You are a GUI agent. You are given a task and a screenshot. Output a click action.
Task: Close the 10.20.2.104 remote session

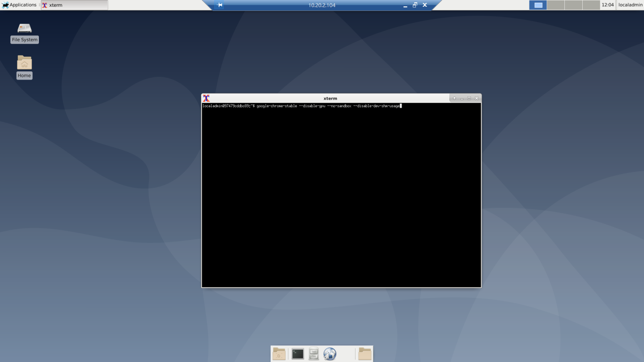tap(425, 5)
